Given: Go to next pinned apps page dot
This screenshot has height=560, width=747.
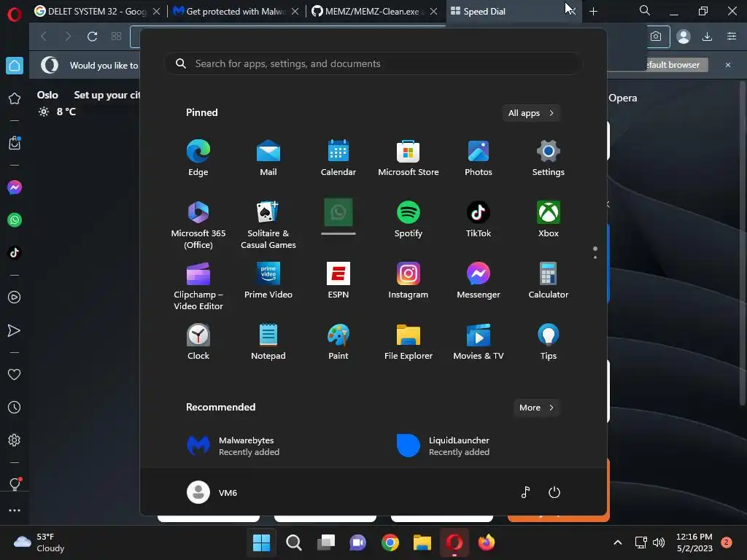Looking at the screenshot, I should pos(595,257).
